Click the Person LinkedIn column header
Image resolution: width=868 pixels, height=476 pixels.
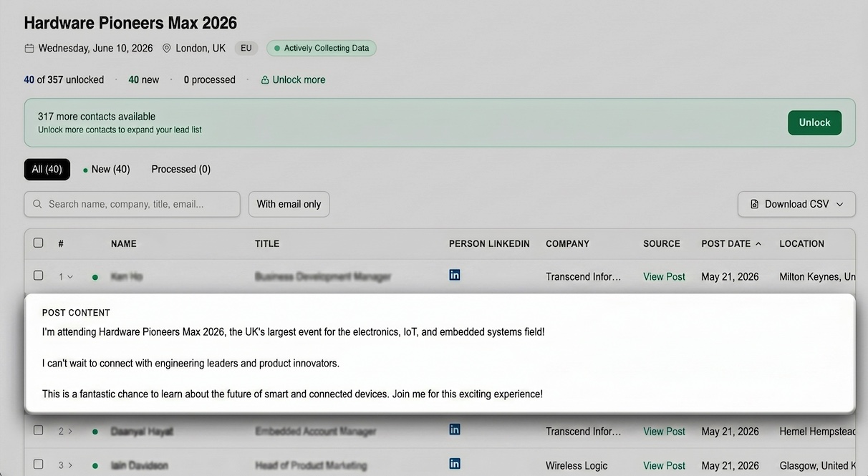pyautogui.click(x=489, y=243)
